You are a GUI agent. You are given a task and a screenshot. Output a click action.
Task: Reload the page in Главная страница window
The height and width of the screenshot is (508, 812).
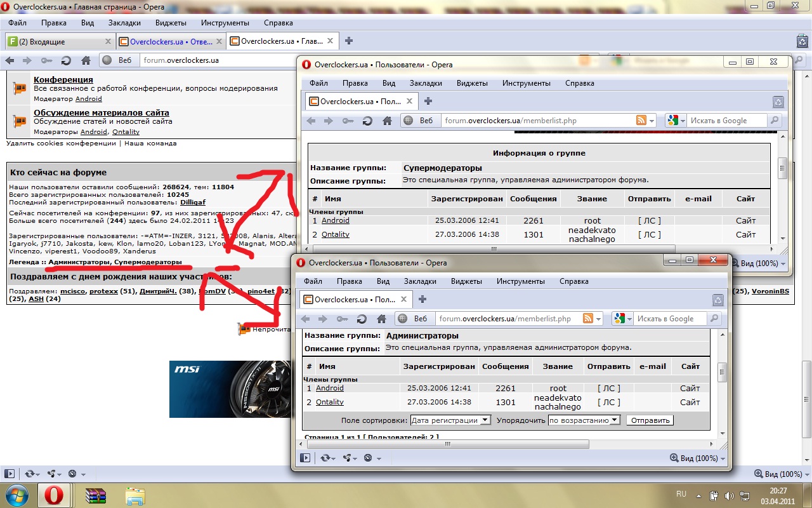[x=66, y=61]
